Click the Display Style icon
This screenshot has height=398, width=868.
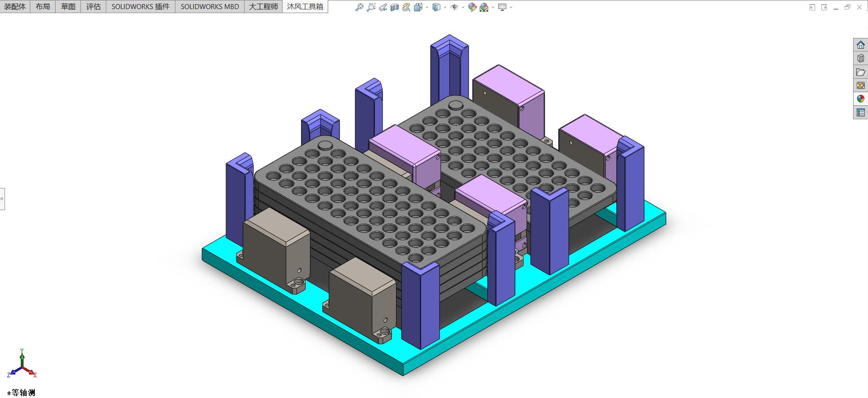[x=436, y=7]
